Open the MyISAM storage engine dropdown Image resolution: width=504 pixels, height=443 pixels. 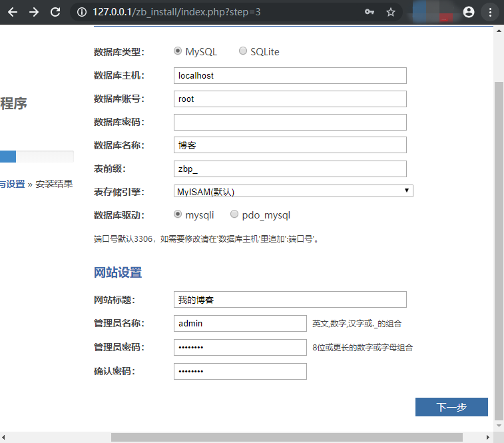point(293,191)
